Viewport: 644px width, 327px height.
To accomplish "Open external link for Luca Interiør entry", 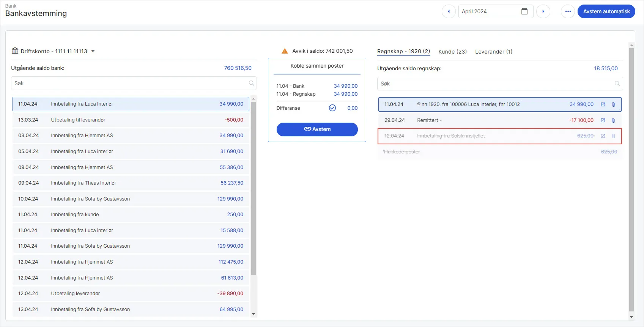I will pos(603,104).
